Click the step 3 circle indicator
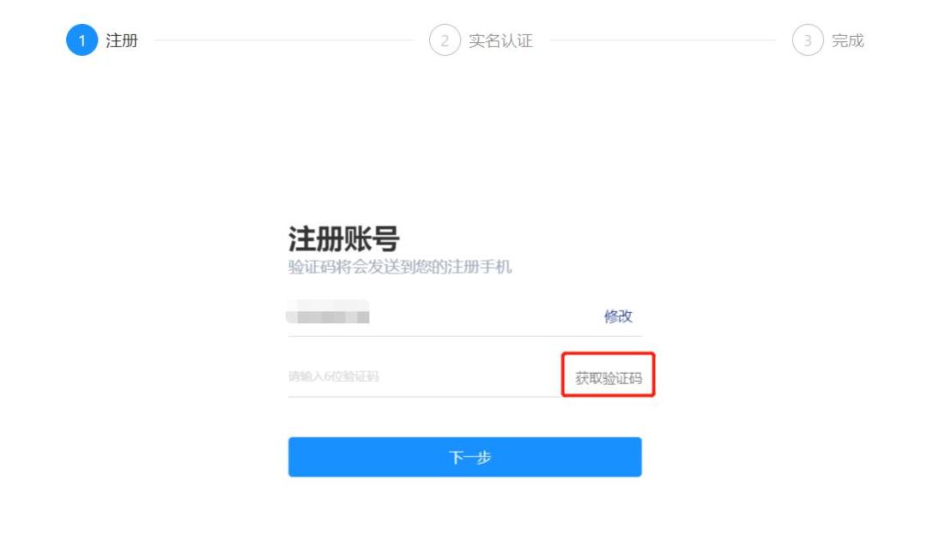This screenshot has width=927, height=560. tap(808, 40)
